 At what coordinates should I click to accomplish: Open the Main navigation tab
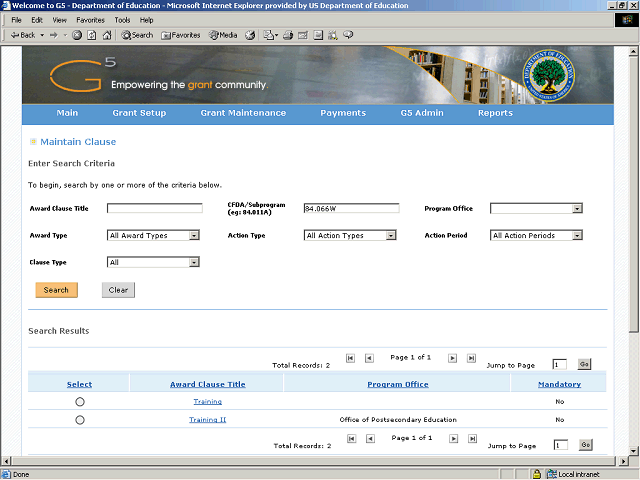[67, 113]
